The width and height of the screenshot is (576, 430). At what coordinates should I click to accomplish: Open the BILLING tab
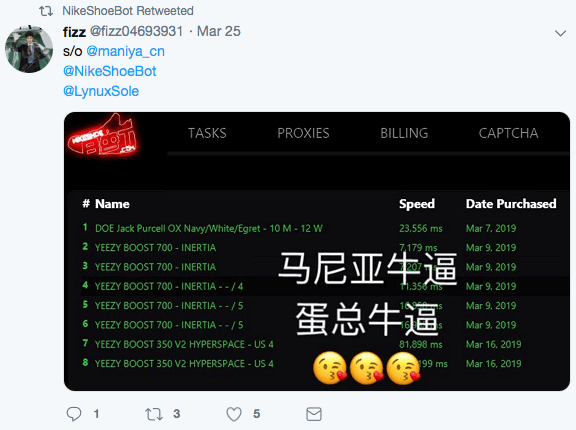pos(404,133)
